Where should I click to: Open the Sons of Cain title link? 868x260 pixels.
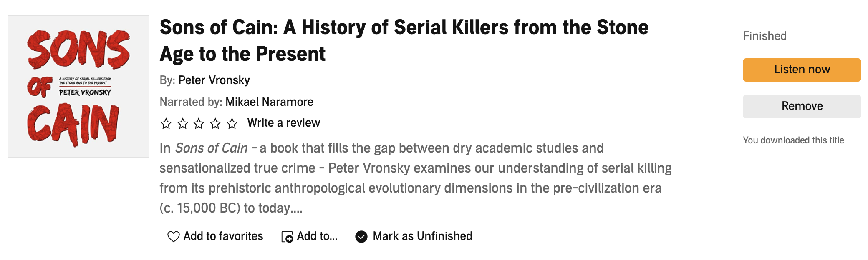pos(404,40)
